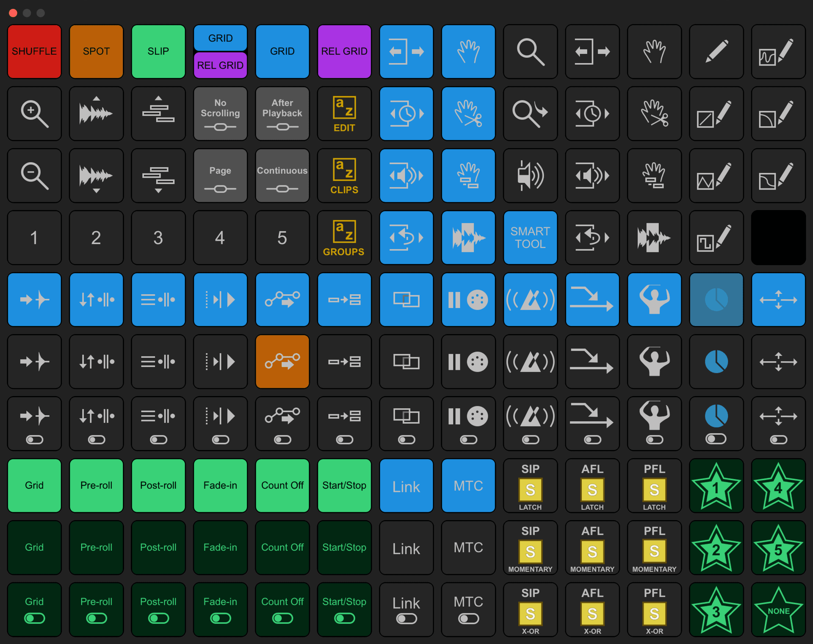Click the Zoom Out magnifier icon

[x=34, y=176]
